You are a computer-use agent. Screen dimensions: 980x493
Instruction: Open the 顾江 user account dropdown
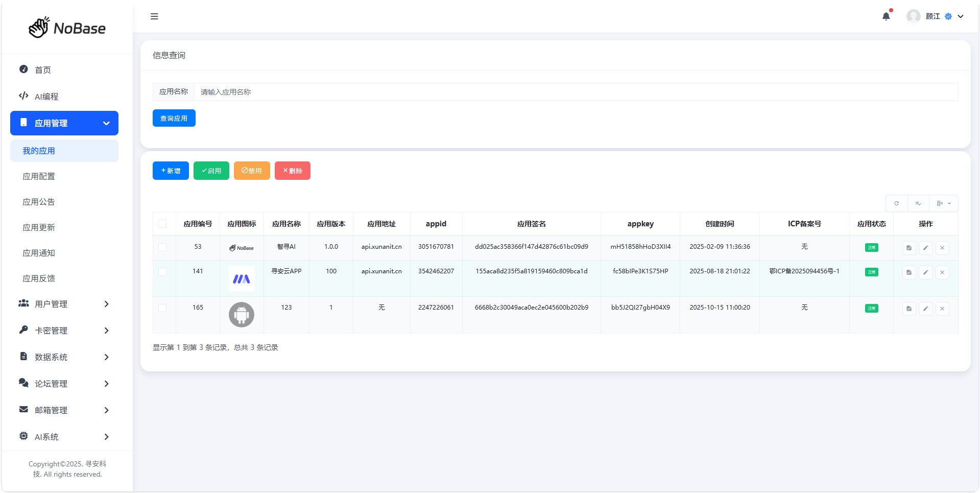935,16
